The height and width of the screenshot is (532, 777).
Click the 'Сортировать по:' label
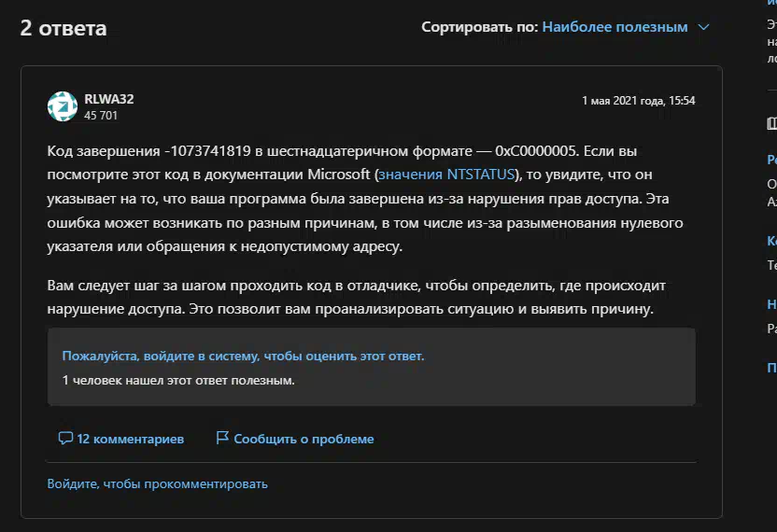pyautogui.click(x=479, y=27)
